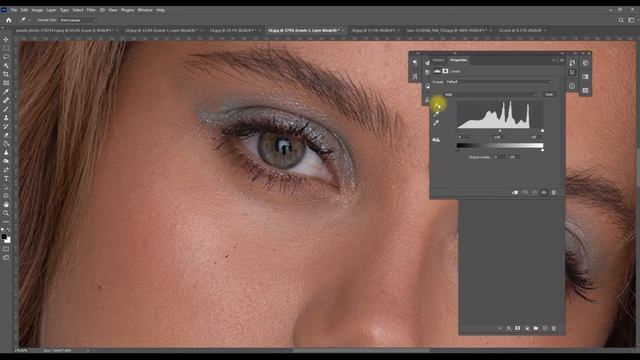Click the output levels white value field
Screen dimensions: 640x360
513,157
